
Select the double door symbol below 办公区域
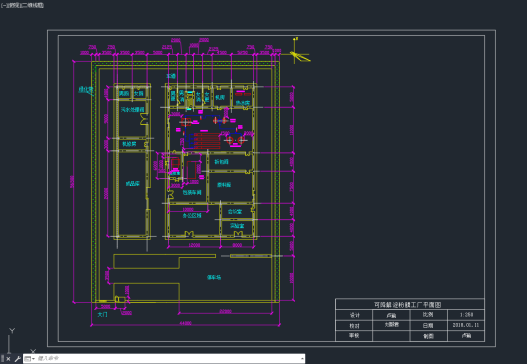(189, 233)
